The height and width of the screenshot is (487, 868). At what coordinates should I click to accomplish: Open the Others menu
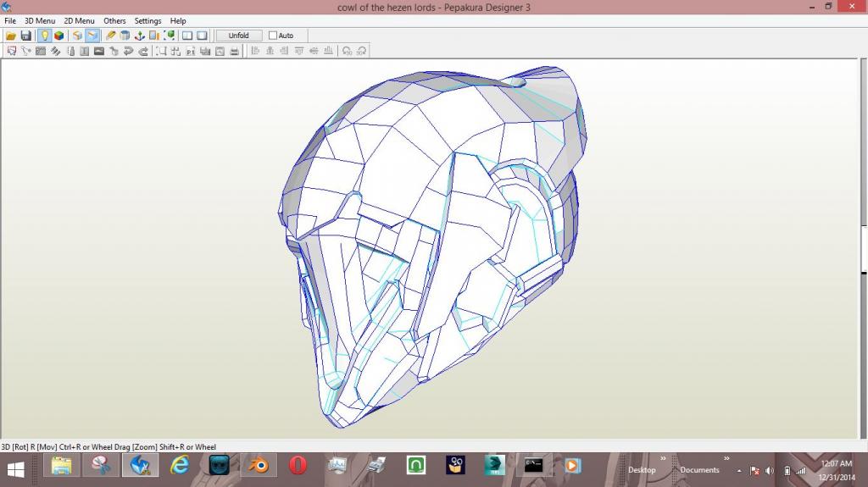click(114, 20)
